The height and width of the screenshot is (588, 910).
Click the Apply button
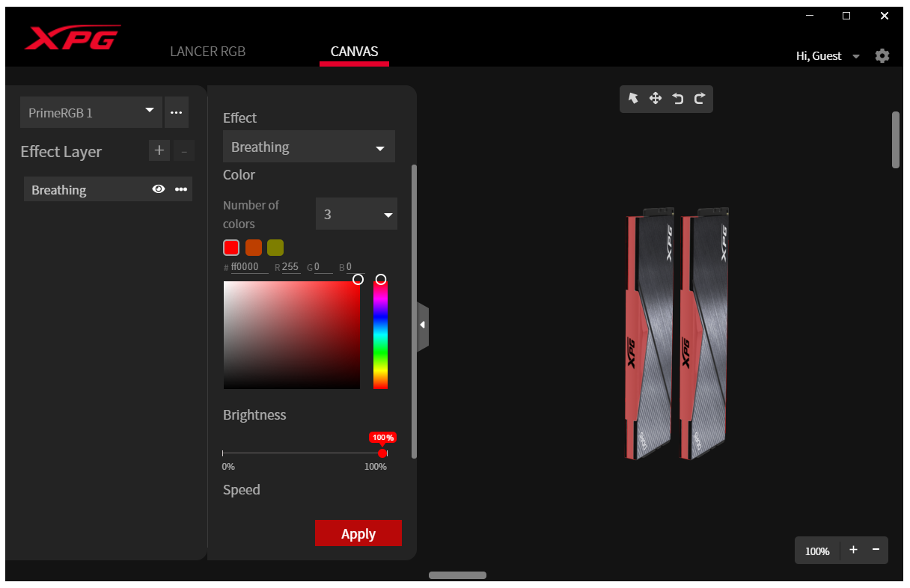(358, 533)
